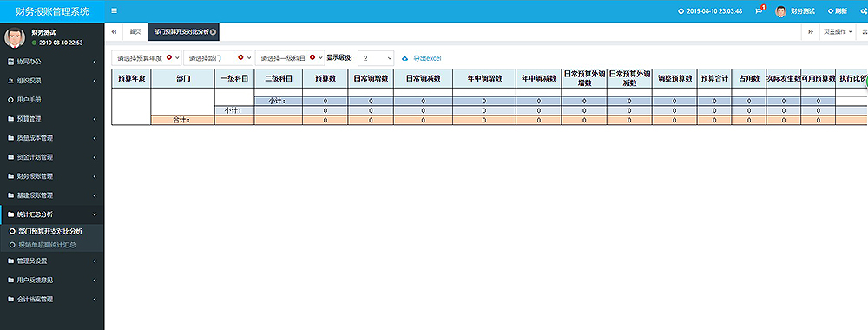The image size is (868, 330).
Task: Open the notifications flag with red badge
Action: [760, 10]
